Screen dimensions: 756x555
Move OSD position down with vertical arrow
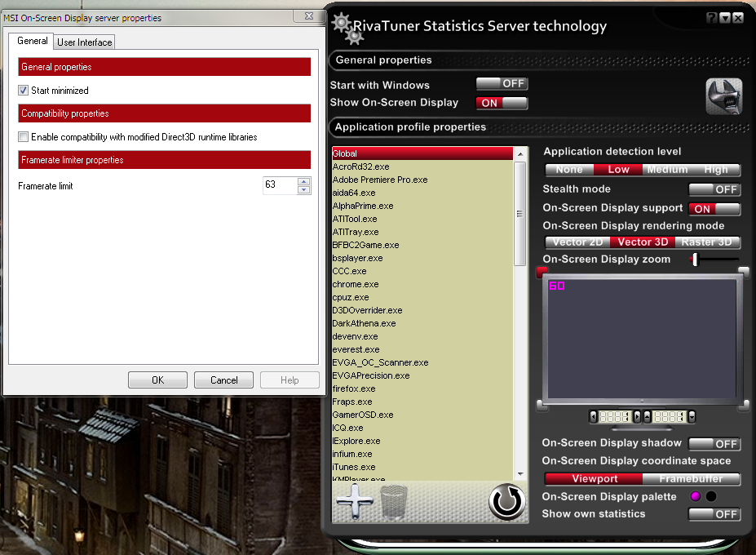coord(692,416)
